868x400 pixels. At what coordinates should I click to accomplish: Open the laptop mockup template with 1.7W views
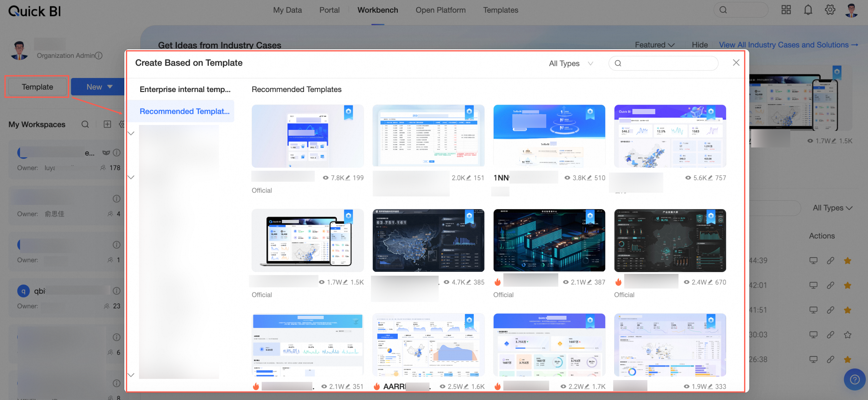tap(307, 240)
